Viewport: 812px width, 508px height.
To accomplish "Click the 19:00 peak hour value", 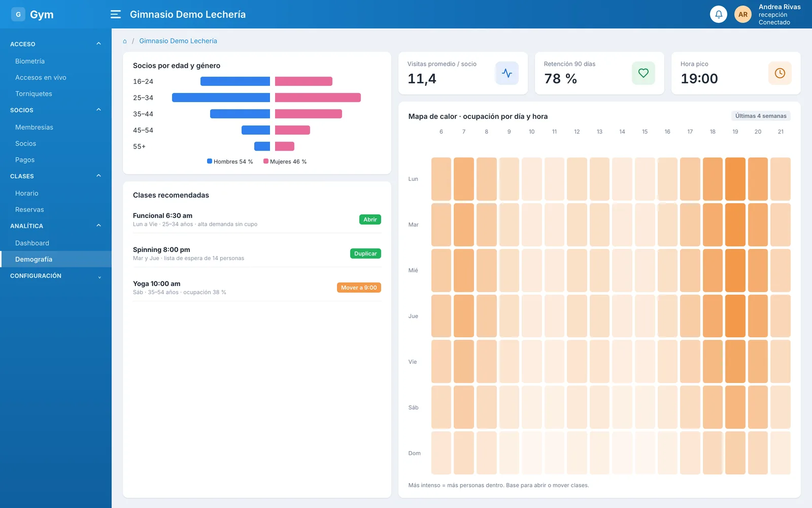I will click(x=699, y=79).
